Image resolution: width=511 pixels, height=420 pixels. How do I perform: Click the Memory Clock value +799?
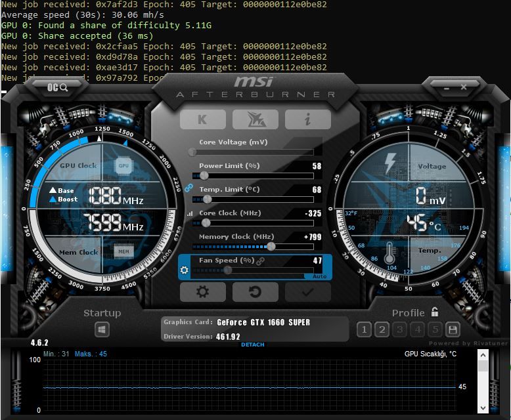pyautogui.click(x=313, y=237)
